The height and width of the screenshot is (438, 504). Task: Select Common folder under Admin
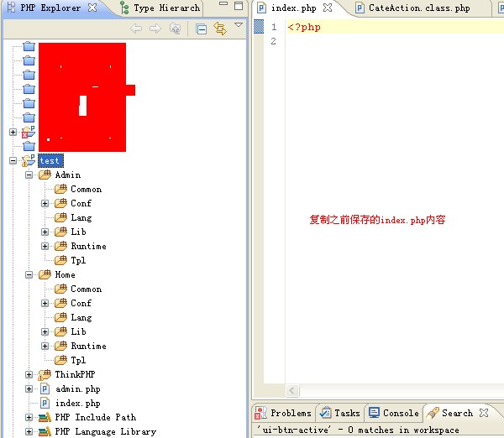point(87,189)
